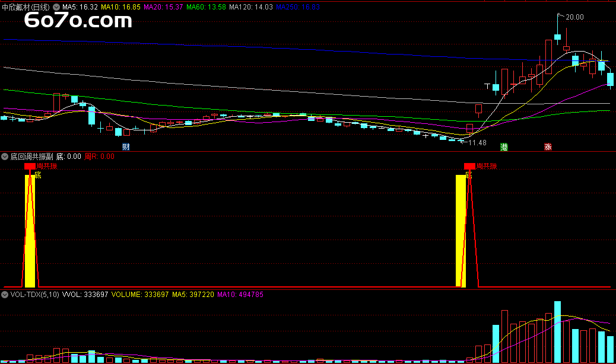Select the 周R: 0.00 value
The image size is (616, 364).
99,157
